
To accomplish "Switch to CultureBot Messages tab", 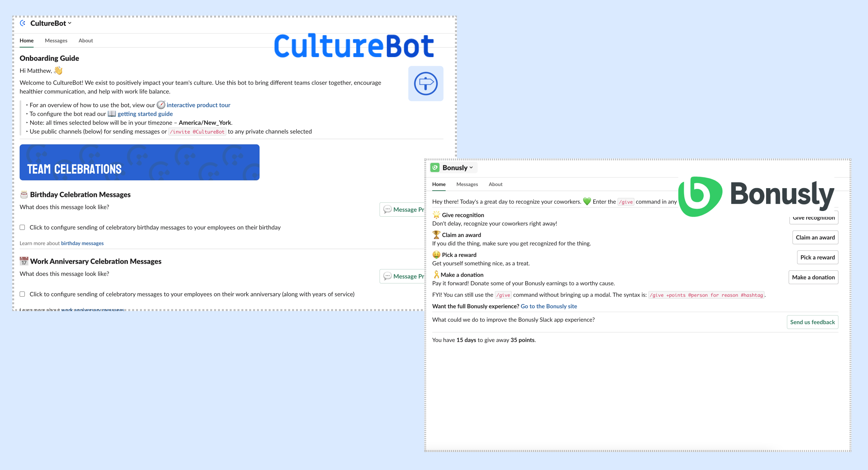I will pos(56,40).
